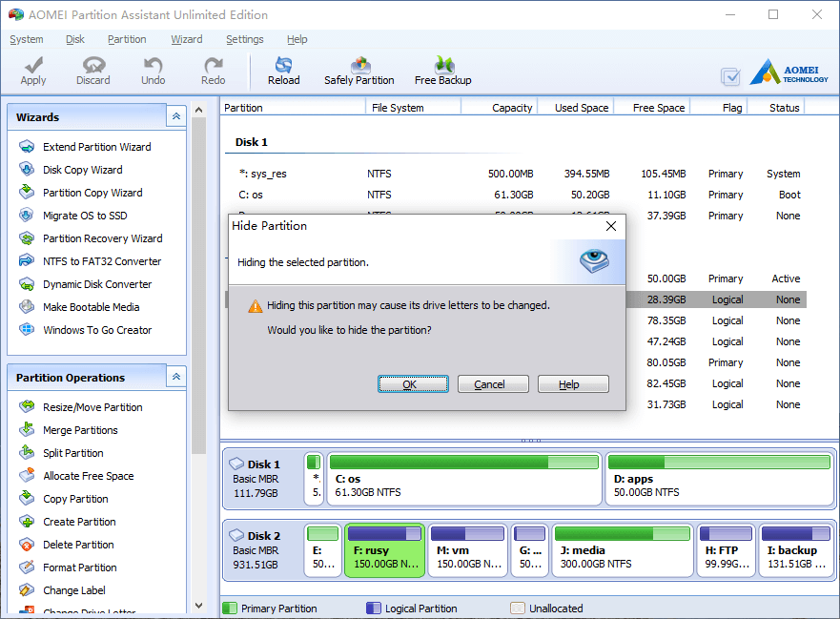Start the Partition Copy Wizard

(x=92, y=193)
